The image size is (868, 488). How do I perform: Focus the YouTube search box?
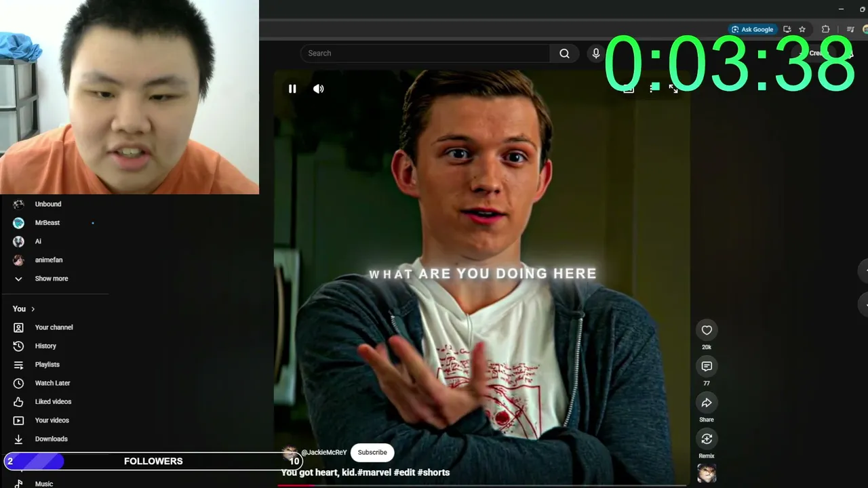tap(425, 54)
